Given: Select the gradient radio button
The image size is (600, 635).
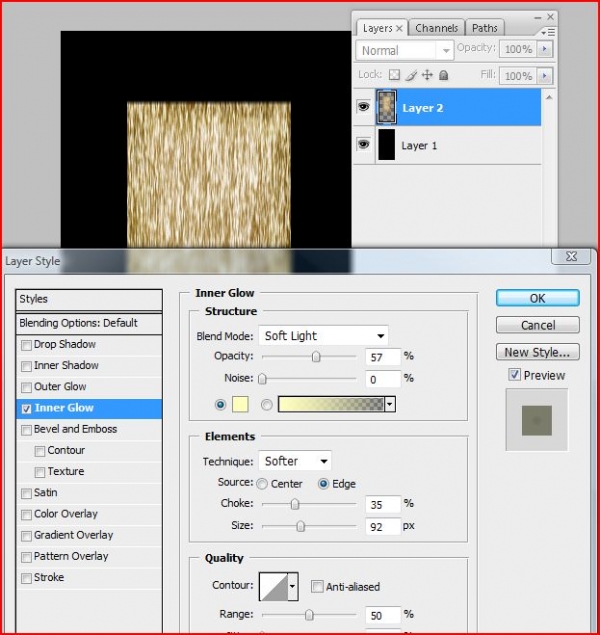Looking at the screenshot, I should point(266,404).
